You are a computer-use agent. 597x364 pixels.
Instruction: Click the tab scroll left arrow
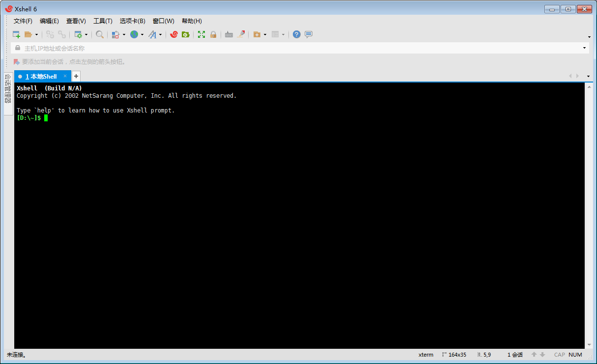(x=570, y=76)
